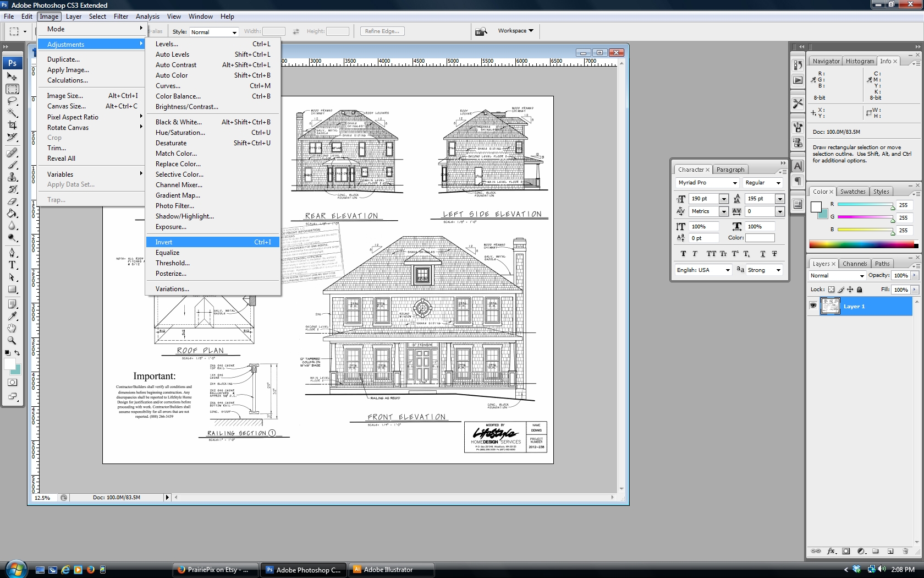Toggle Strikethrough in Character panel
The width and height of the screenshot is (924, 578).
(774, 254)
